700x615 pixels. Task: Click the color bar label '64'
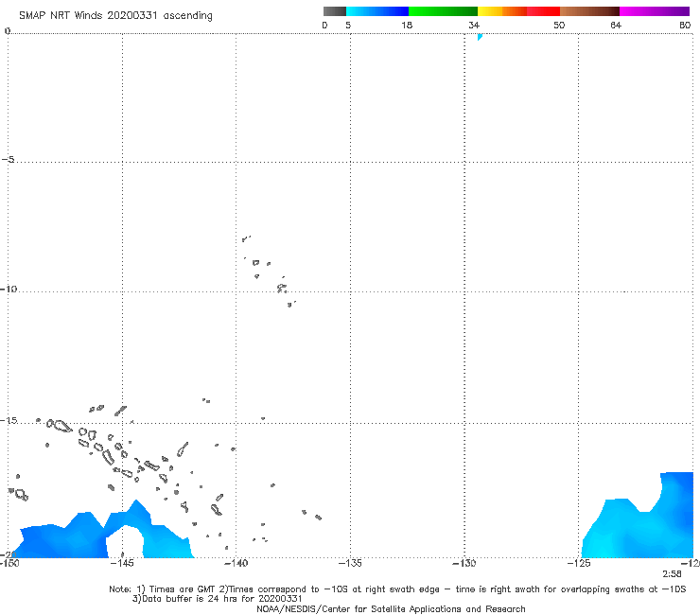pyautogui.click(x=616, y=26)
